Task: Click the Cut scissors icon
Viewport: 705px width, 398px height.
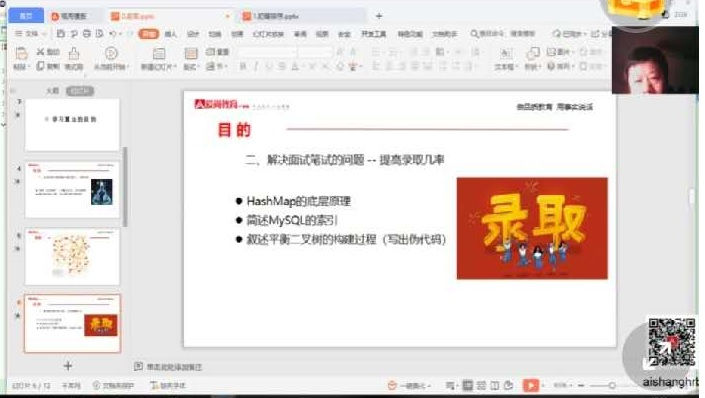Action: pyautogui.click(x=40, y=52)
